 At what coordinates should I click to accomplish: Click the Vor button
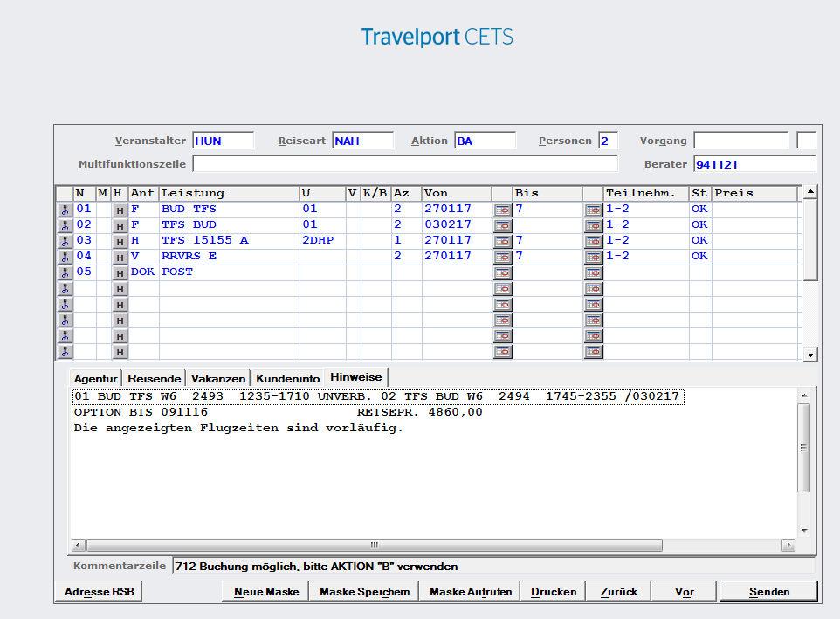[684, 592]
